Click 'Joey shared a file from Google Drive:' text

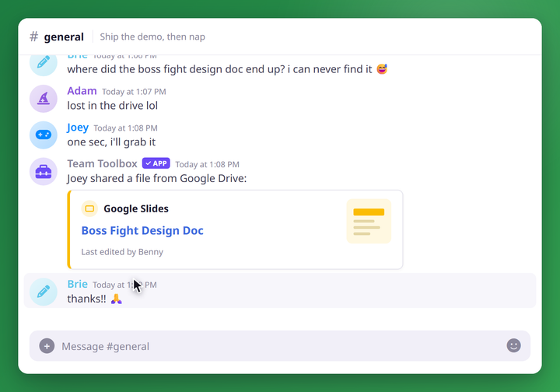coord(157,179)
